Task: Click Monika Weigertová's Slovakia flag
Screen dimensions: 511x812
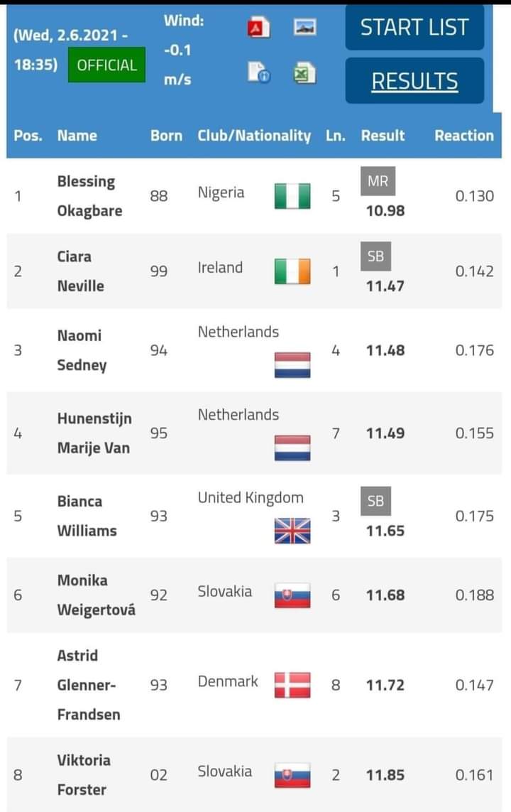Action: [292, 595]
